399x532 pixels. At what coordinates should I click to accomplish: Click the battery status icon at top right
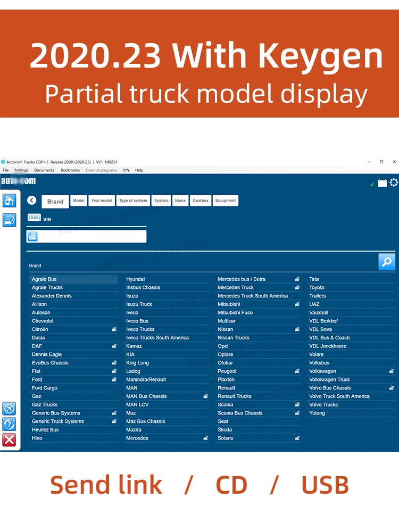click(x=383, y=183)
